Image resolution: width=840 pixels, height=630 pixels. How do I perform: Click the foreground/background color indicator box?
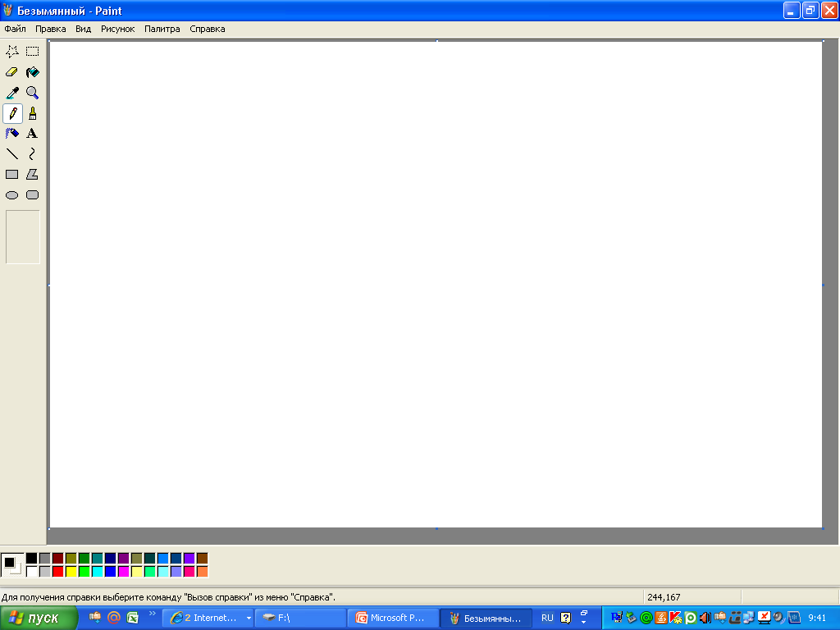point(12,565)
